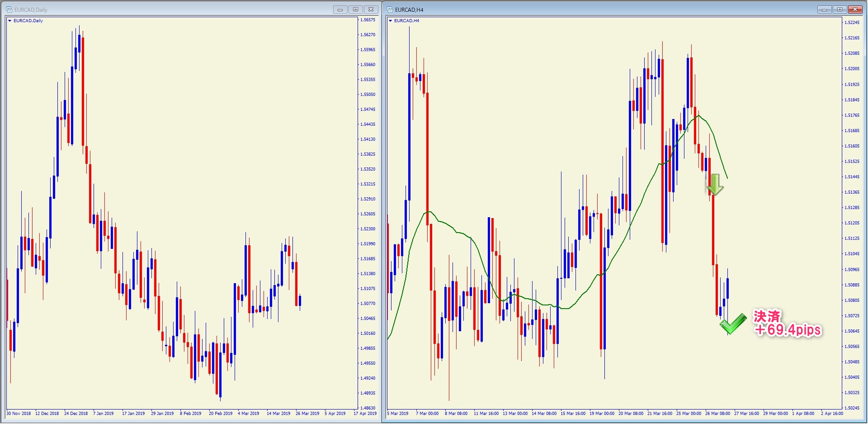
Task: Click the EURCAD,Daily window title icon
Action: (x=9, y=10)
